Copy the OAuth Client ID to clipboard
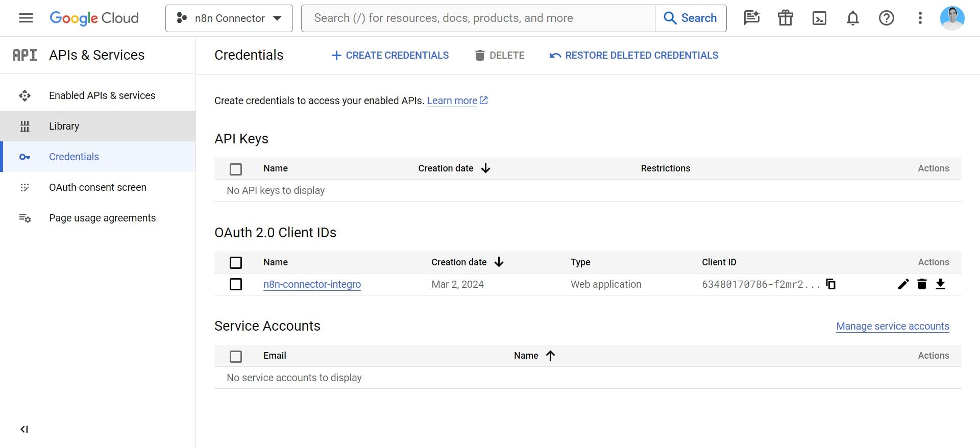The image size is (980, 448). (830, 284)
